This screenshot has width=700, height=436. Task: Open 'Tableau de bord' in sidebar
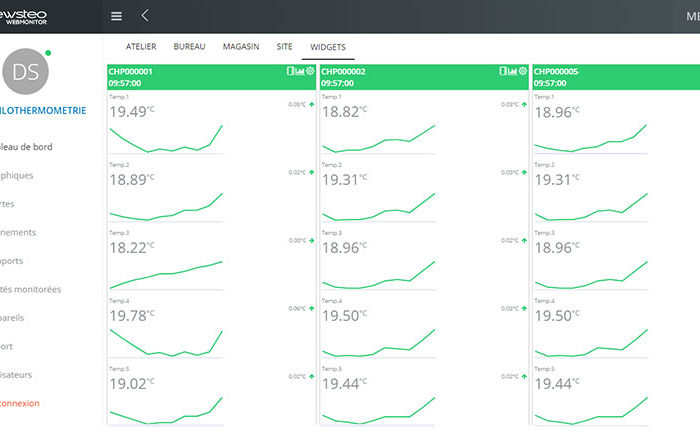[26, 147]
